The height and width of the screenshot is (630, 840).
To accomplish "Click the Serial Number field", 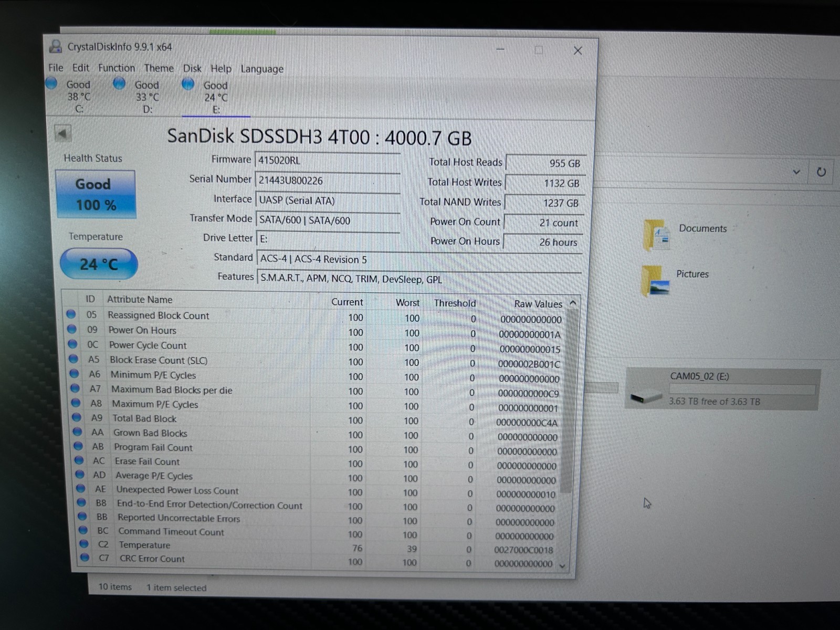I will tap(327, 181).
